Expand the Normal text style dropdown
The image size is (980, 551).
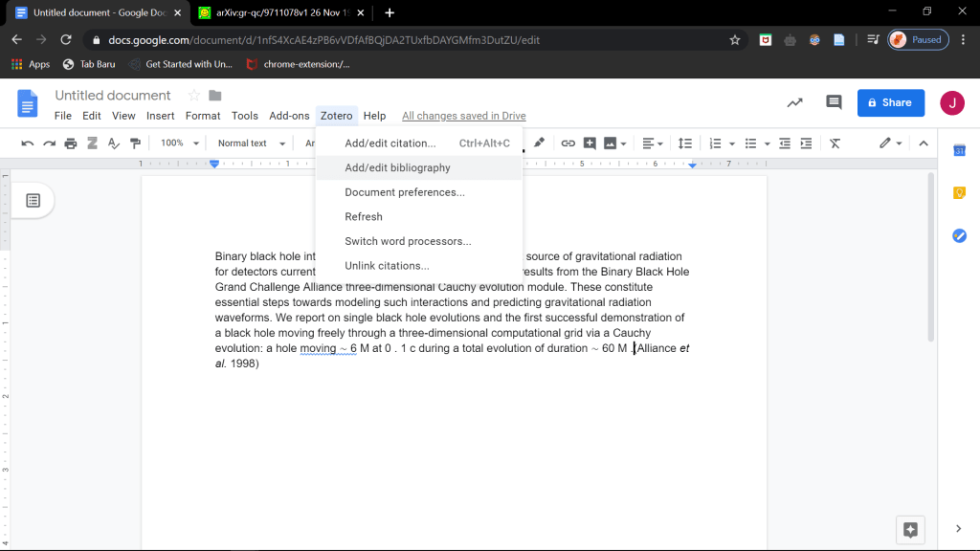coord(252,143)
